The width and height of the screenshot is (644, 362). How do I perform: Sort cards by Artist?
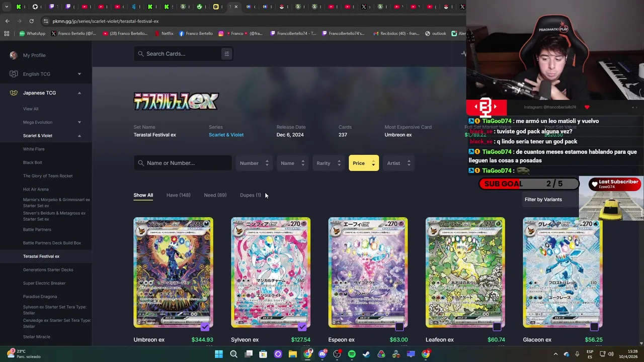[398, 163]
